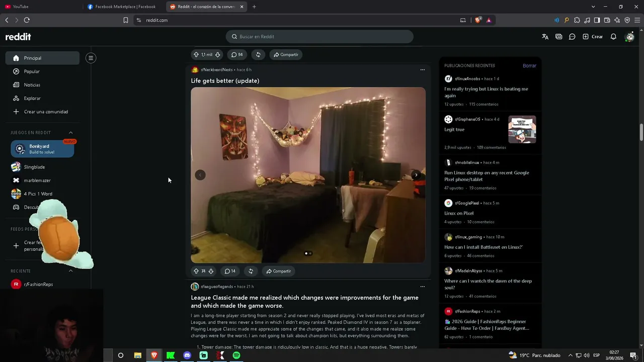Open the notifications bell
The height and width of the screenshot is (362, 644).
(x=613, y=37)
